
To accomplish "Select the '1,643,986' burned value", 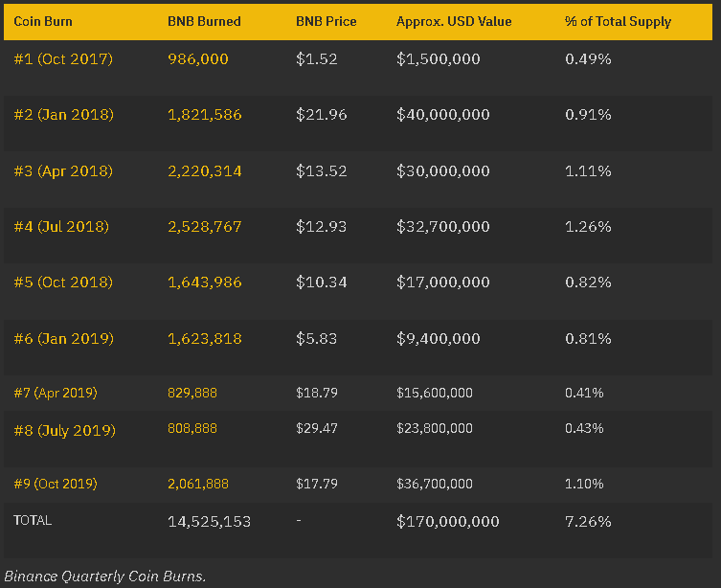I will click(x=205, y=283).
